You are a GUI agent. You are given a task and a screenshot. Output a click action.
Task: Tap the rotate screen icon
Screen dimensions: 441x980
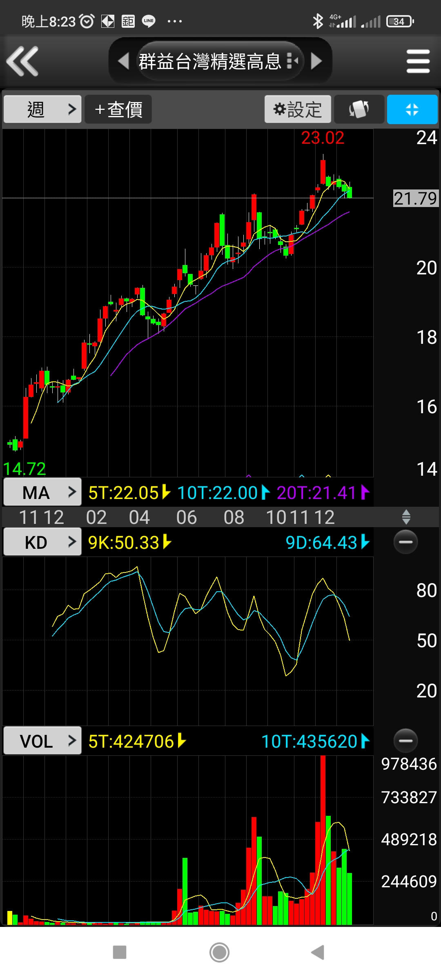[x=359, y=109]
